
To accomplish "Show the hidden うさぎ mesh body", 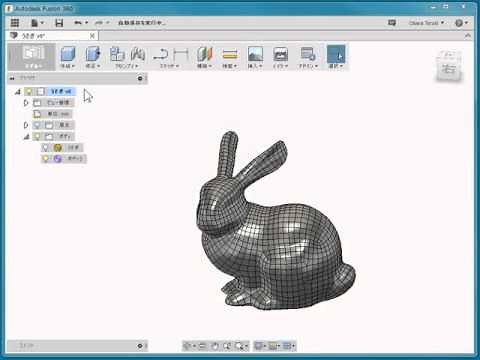I will (46, 147).
